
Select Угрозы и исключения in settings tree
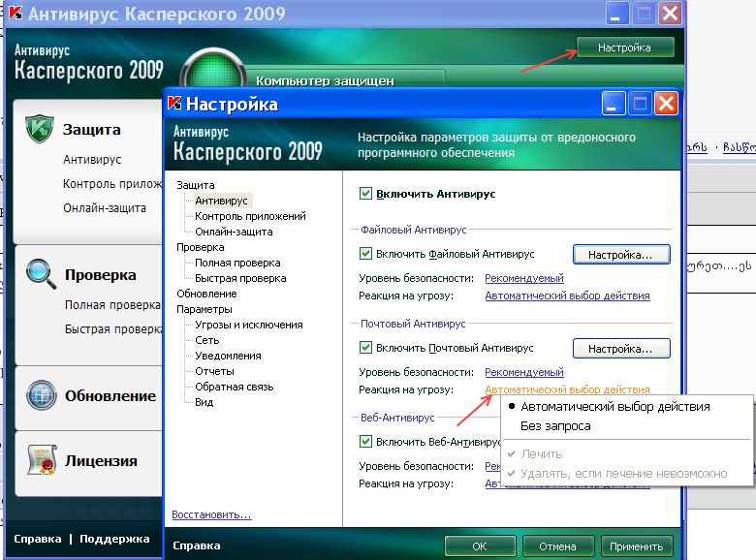249,325
